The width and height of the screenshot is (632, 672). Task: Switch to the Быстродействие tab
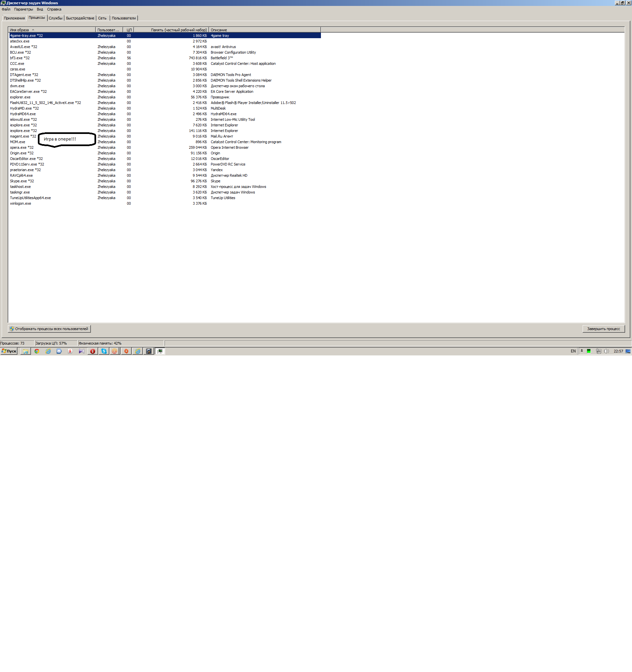[80, 18]
